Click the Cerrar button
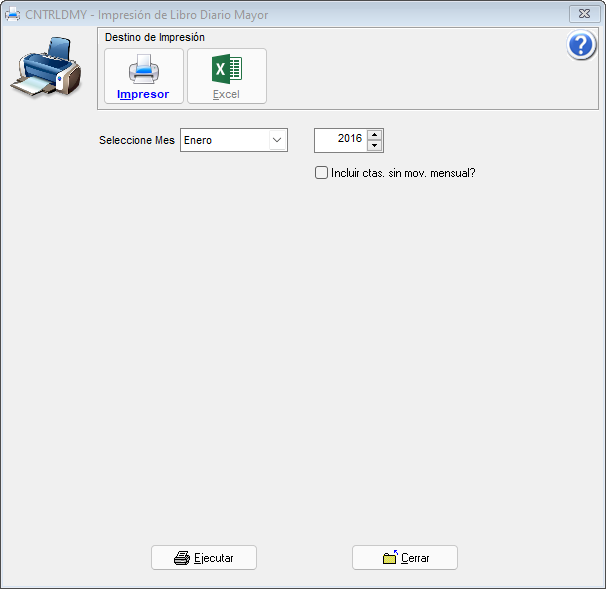Viewport: 606px width, 589px height. [x=405, y=558]
